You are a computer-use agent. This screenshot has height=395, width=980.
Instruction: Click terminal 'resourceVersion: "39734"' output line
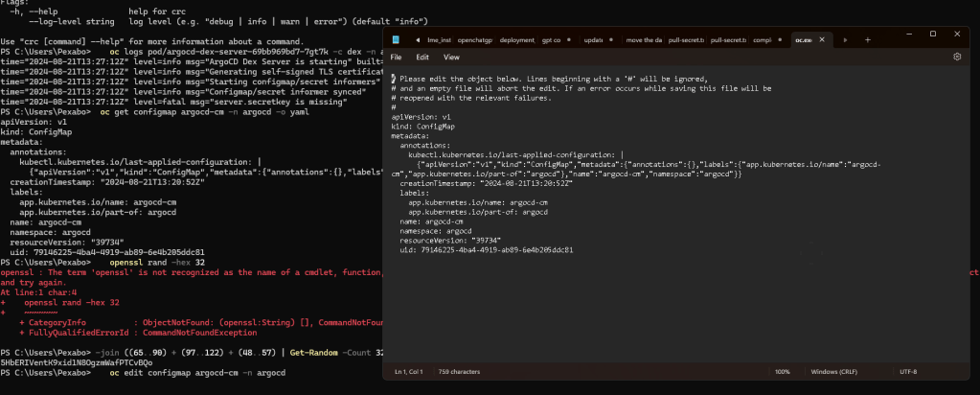tap(67, 242)
